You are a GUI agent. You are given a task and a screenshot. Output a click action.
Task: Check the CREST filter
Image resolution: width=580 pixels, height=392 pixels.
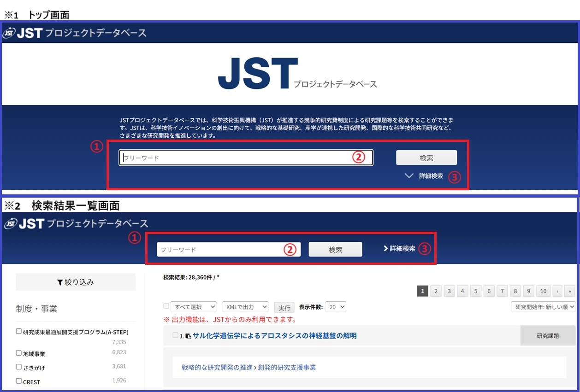coord(19,381)
